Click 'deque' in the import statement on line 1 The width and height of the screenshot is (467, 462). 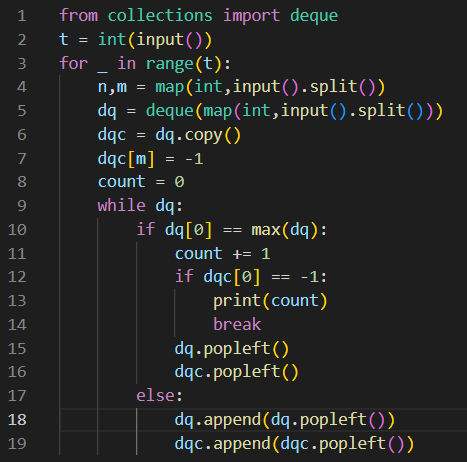314,16
